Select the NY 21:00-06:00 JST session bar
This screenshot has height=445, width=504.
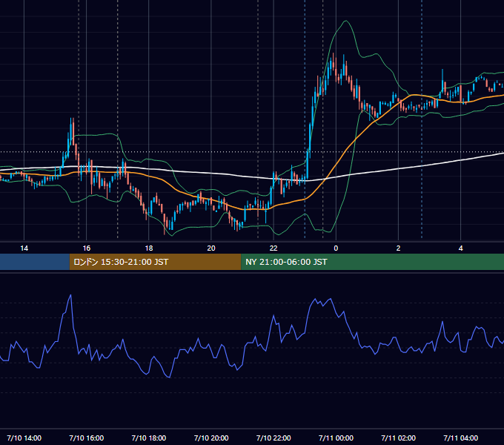373,262
